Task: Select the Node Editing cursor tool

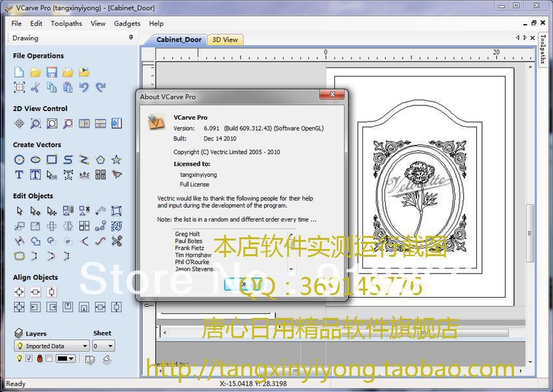Action: [35, 211]
